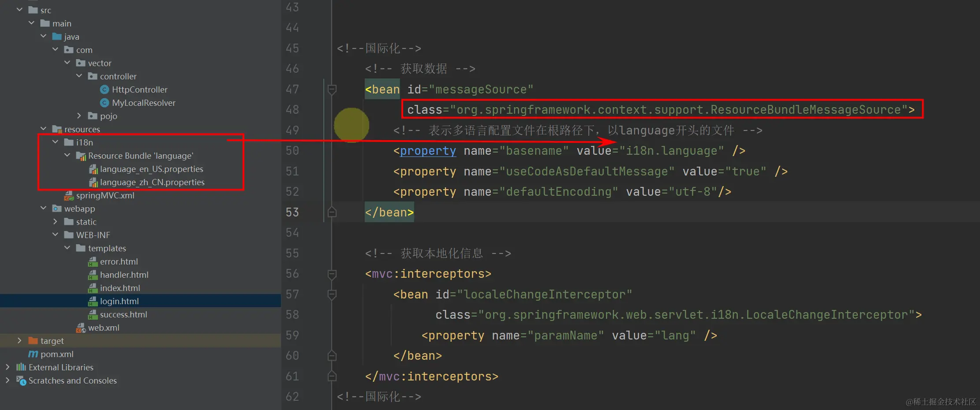Image resolution: width=980 pixels, height=410 pixels.
Task: Fold the messageSource bean at line 47
Action: pyautogui.click(x=332, y=89)
